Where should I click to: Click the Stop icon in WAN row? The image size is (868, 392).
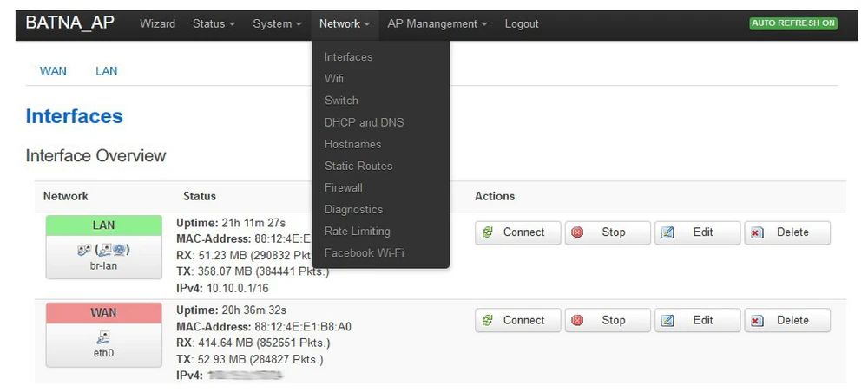pos(577,320)
